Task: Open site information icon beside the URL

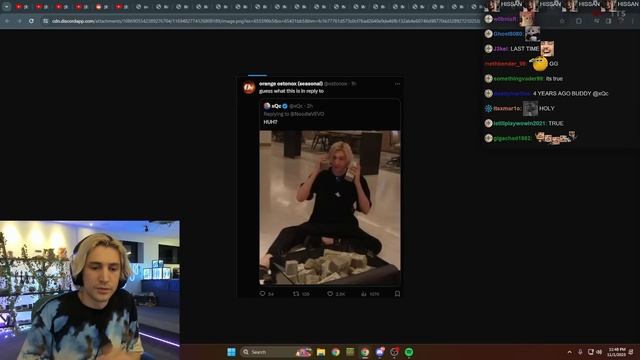Action: point(45,21)
